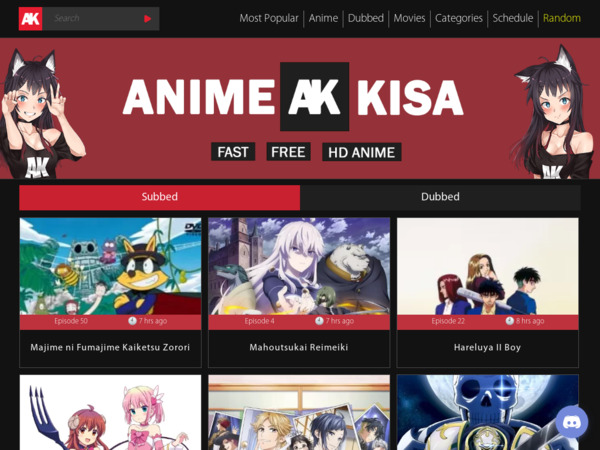The width and height of the screenshot is (600, 450).
Task: Click the AK logo in the header
Action: [30, 18]
